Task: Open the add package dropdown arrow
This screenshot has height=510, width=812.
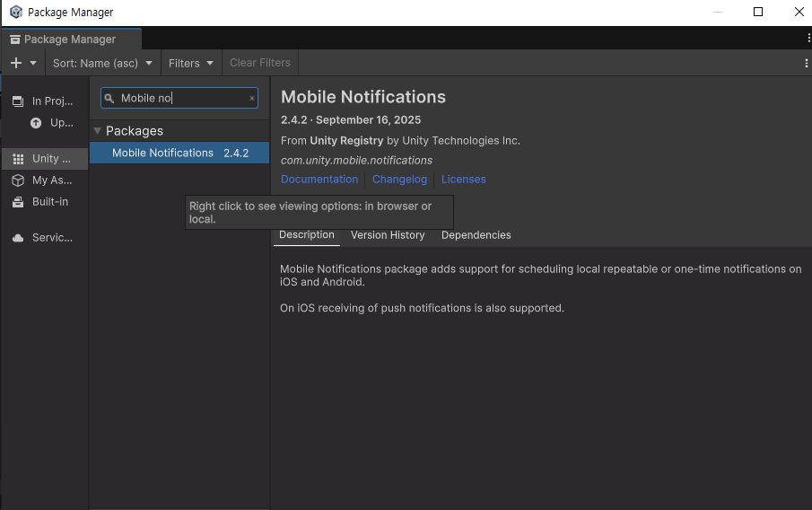Action: 33,63
